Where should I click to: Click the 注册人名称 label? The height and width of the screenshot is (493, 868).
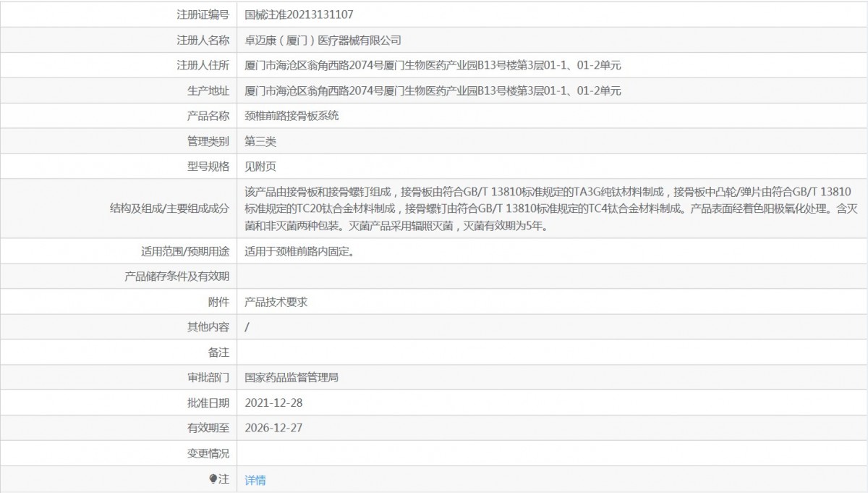(203, 40)
